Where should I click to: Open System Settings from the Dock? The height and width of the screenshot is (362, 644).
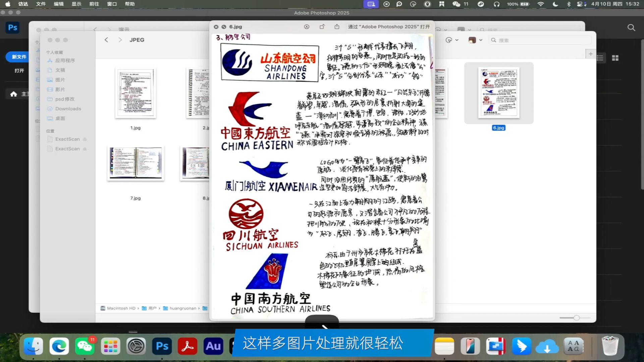click(136, 346)
